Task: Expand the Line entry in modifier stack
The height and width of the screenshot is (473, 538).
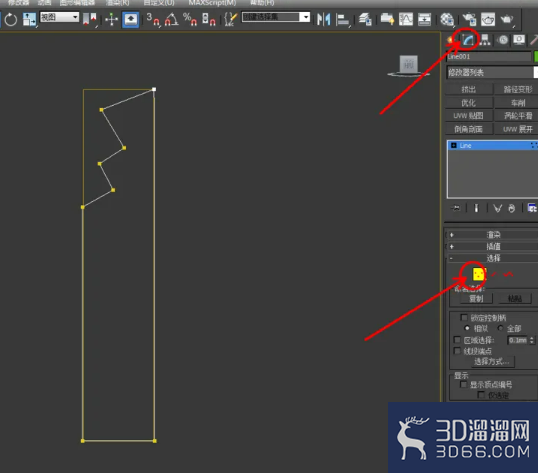Action: click(454, 145)
